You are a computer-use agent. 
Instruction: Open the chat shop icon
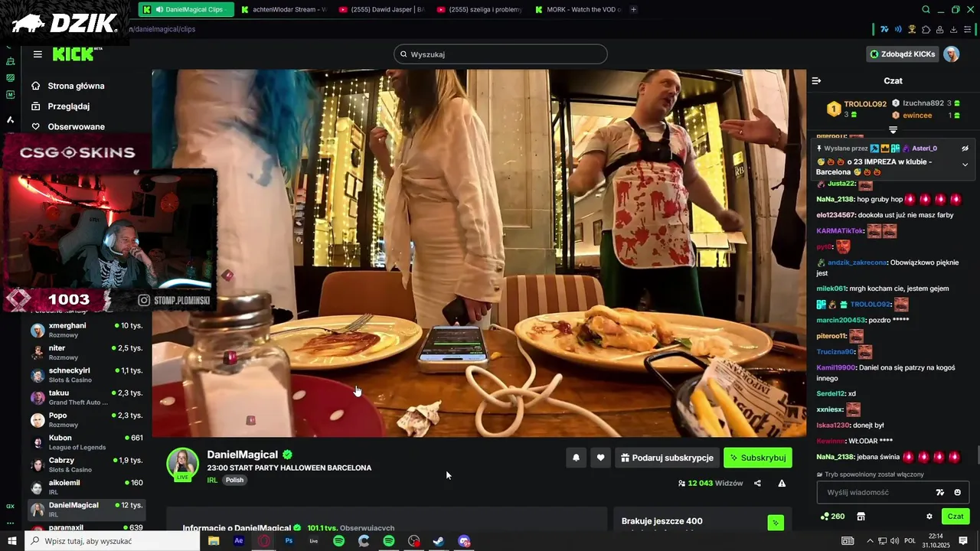coord(861,517)
